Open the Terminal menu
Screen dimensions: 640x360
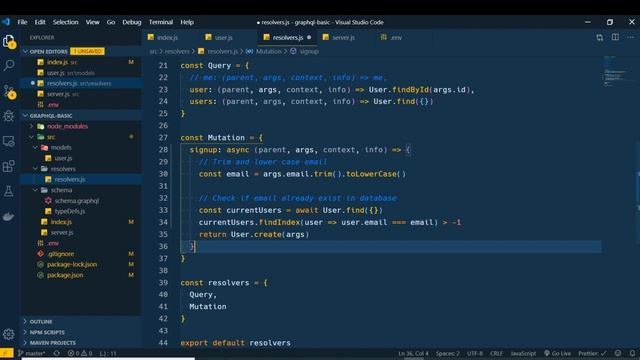pos(161,22)
